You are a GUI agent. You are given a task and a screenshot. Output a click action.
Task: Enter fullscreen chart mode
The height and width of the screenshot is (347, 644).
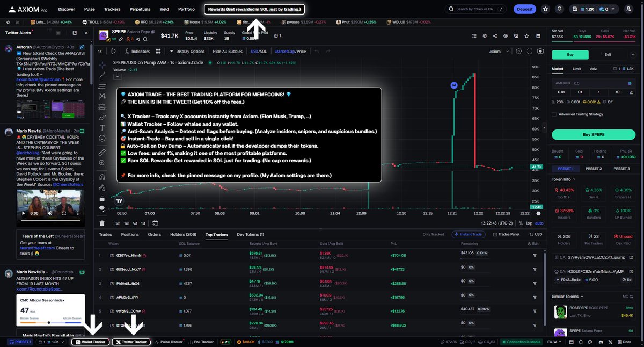tap(530, 52)
